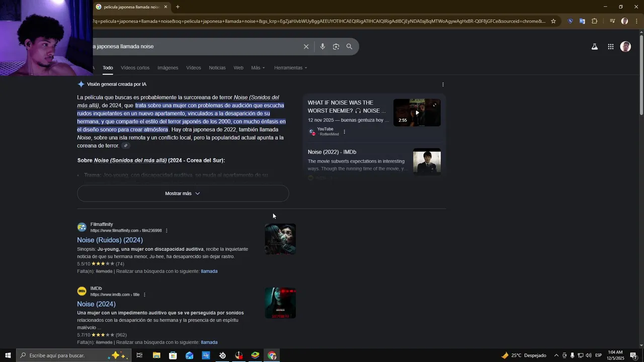The width and height of the screenshot is (644, 362).
Task: Click the source link chip icon
Action: (x=126, y=146)
